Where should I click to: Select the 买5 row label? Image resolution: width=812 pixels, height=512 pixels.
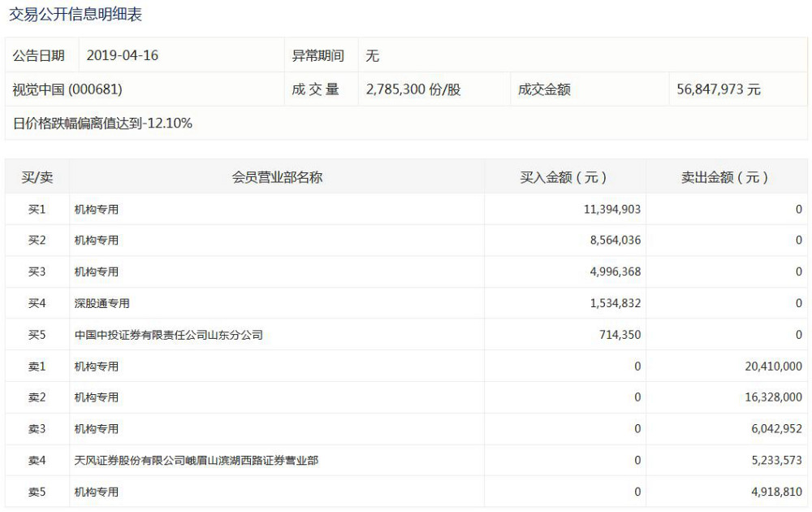tap(37, 336)
